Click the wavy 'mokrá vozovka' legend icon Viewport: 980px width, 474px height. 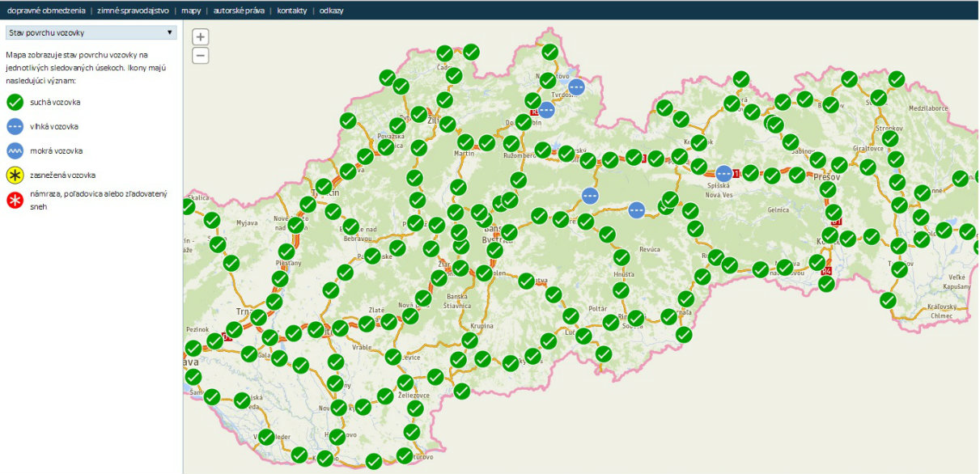click(x=15, y=151)
